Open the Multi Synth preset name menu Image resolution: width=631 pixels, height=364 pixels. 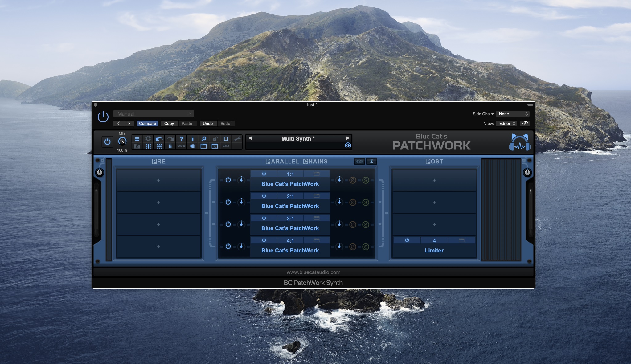298,139
